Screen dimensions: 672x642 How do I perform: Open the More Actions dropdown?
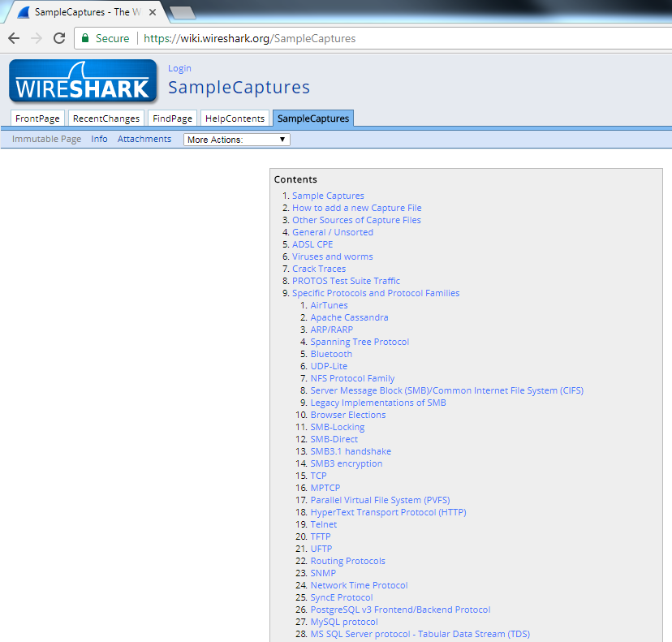[x=236, y=140]
